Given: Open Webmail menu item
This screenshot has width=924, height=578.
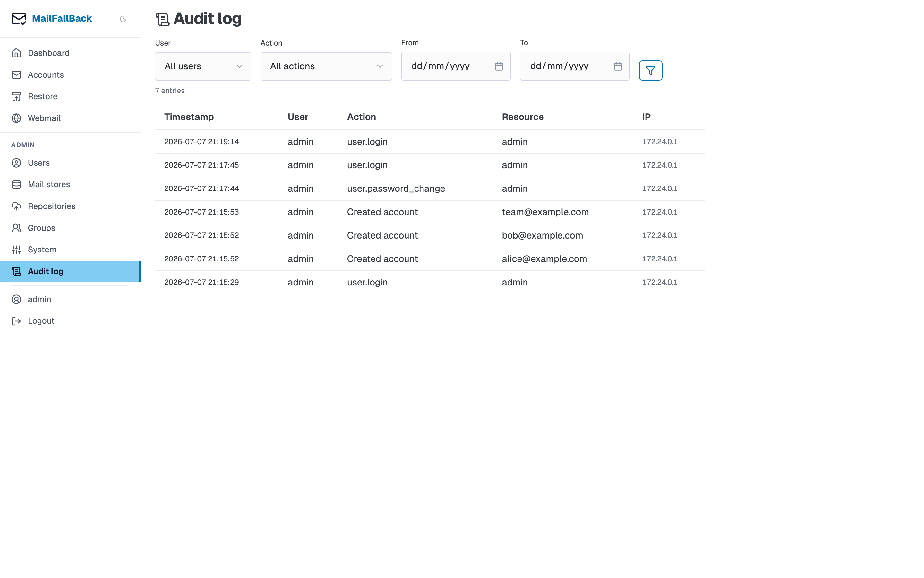Looking at the screenshot, I should pos(70,118).
